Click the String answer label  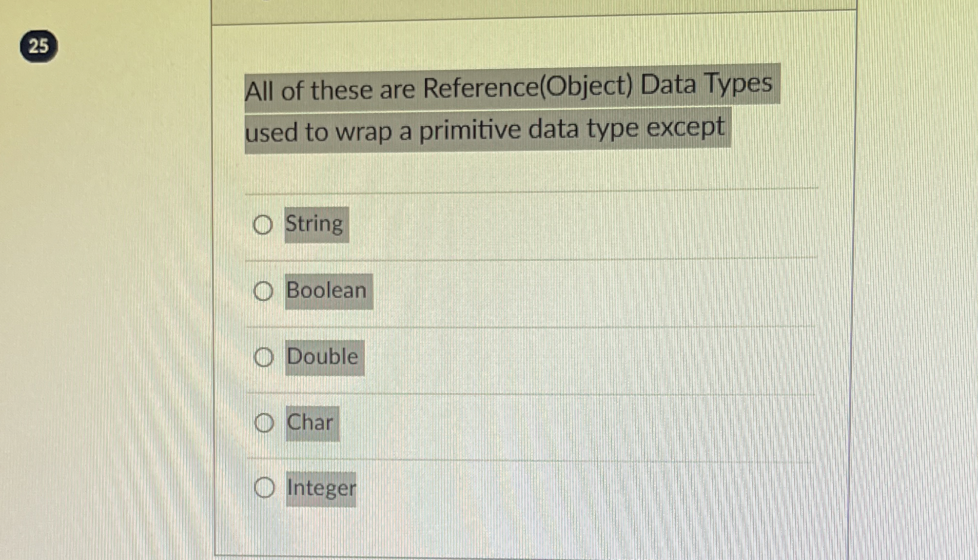313,224
